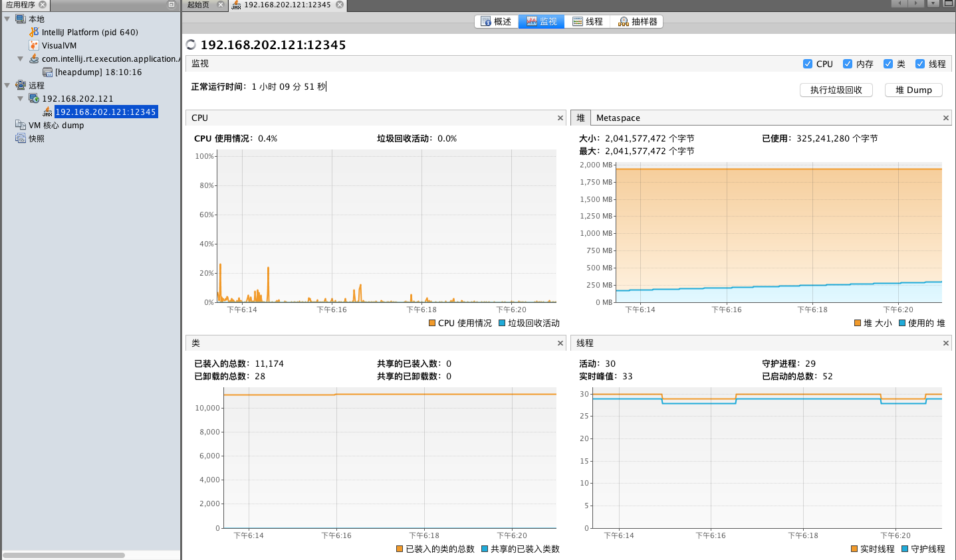Toggle the memory (内存) checkbox
The height and width of the screenshot is (560, 956).
[848, 64]
